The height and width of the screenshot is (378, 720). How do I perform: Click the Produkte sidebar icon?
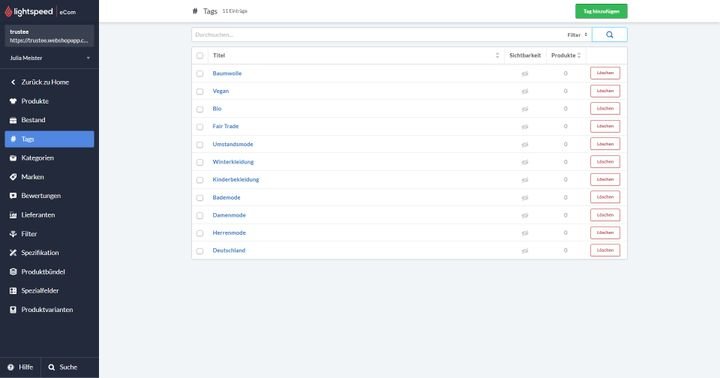click(13, 101)
